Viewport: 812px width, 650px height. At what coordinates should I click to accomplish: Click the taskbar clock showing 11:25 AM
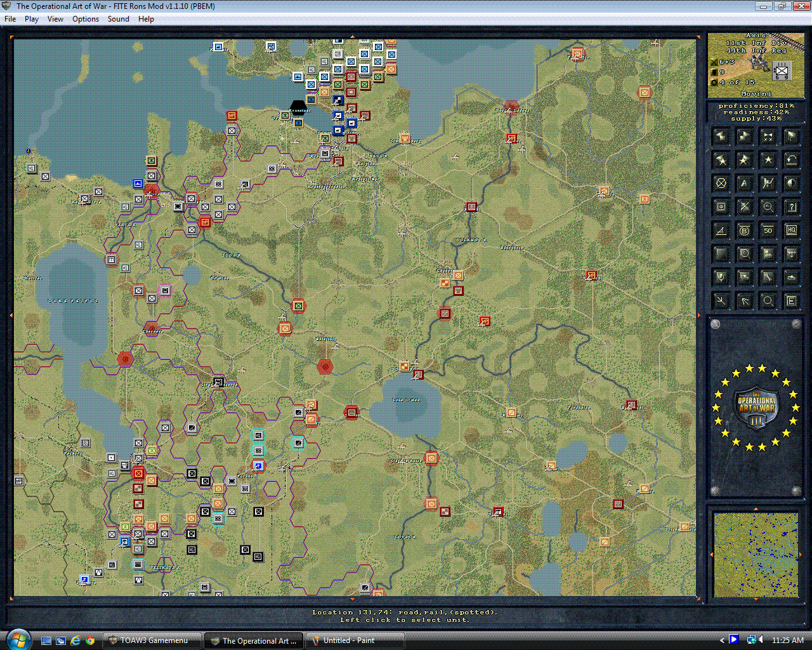tap(788, 640)
